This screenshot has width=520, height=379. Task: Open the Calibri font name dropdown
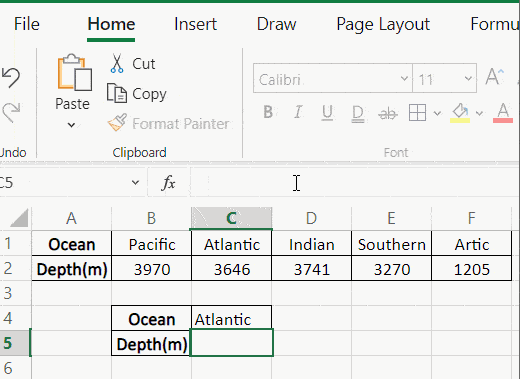[404, 79]
